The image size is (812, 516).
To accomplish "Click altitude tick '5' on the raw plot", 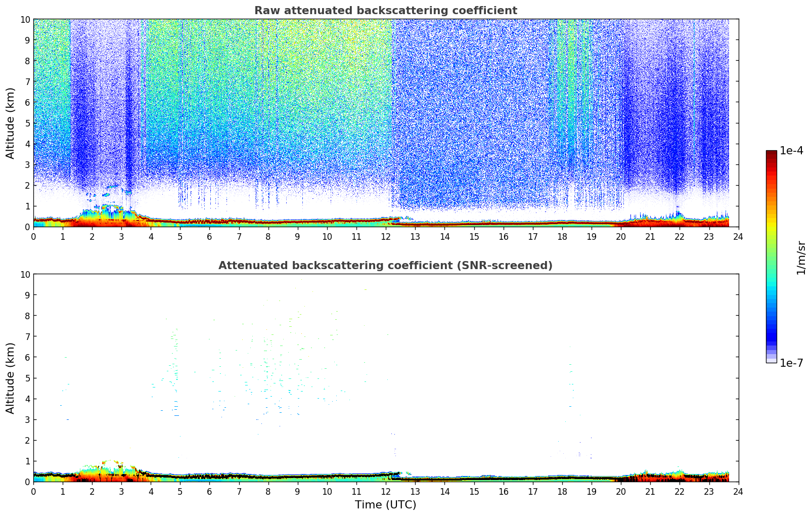I will click(x=28, y=123).
